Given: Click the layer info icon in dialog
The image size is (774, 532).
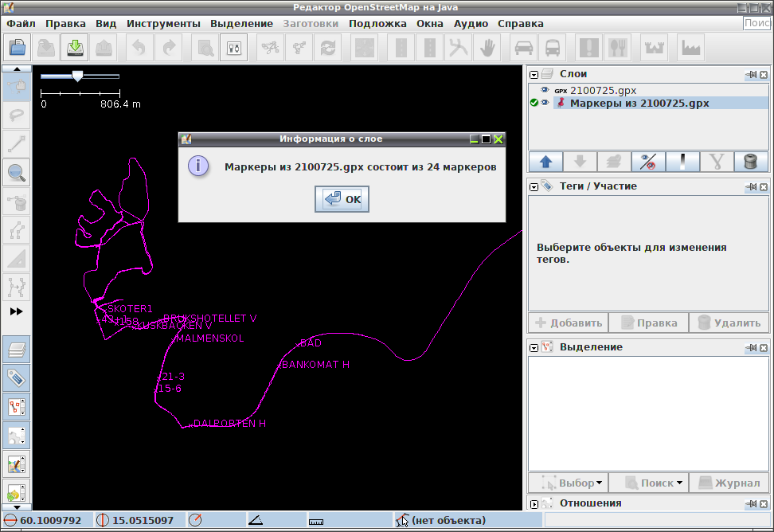Looking at the screenshot, I should coord(198,166).
